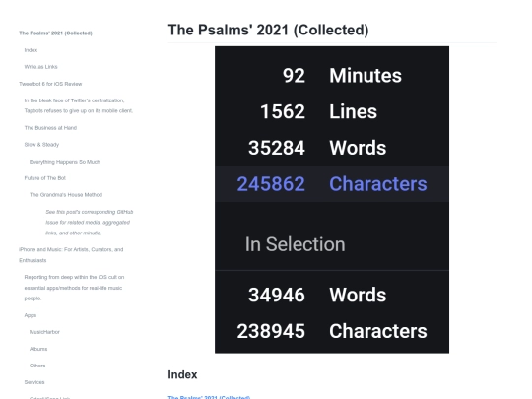Follow the blue Psalms 2021 index link
This screenshot has height=399, width=532.
tap(209, 397)
